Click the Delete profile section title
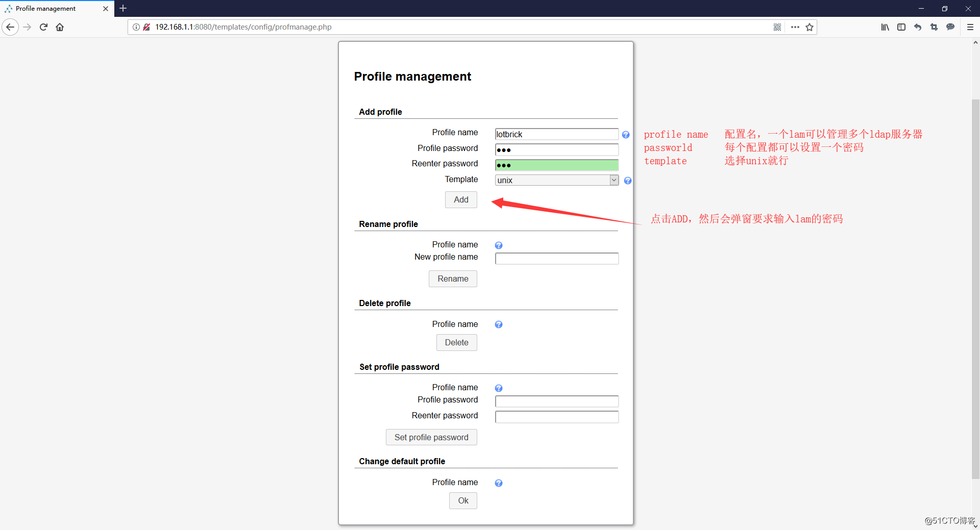Screen dimensions: 980x530 (385, 303)
